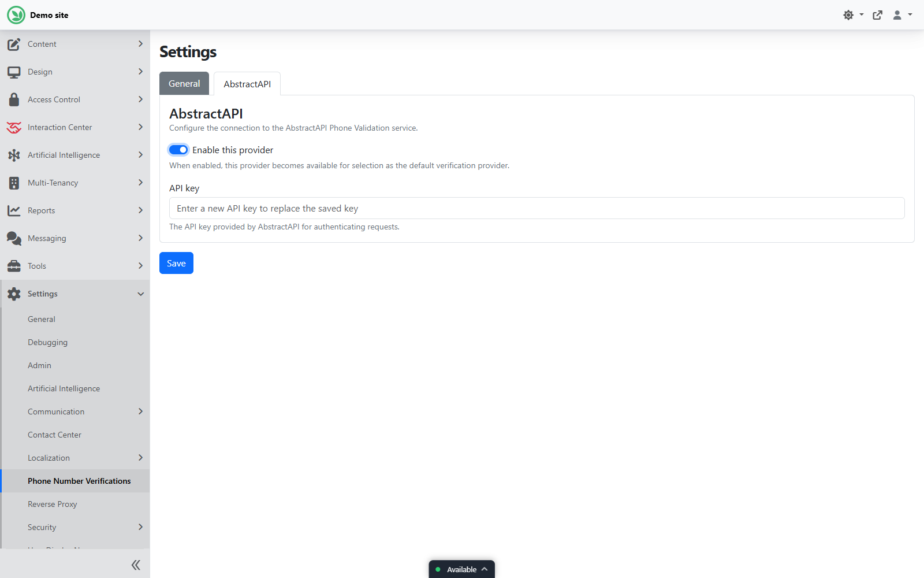Select the AbstractAPI tab
924x578 pixels.
point(247,84)
